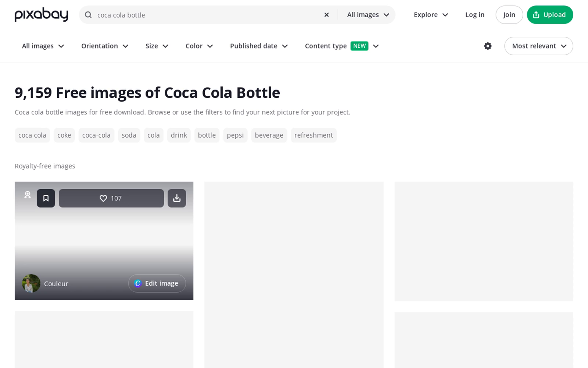Viewport: 588px width, 368px height.
Task: Expand the Explore menu
Action: [431, 15]
